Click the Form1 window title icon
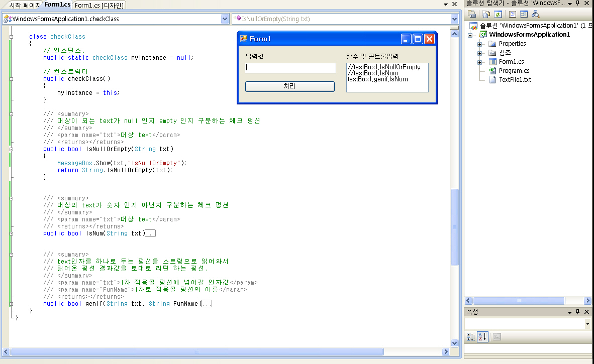The width and height of the screenshot is (594, 364). click(x=244, y=39)
